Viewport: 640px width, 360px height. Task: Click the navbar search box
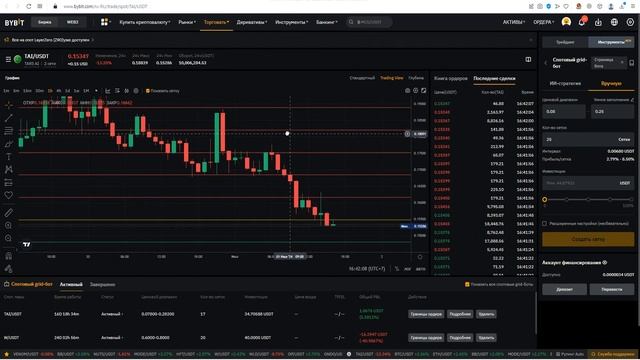point(369,22)
